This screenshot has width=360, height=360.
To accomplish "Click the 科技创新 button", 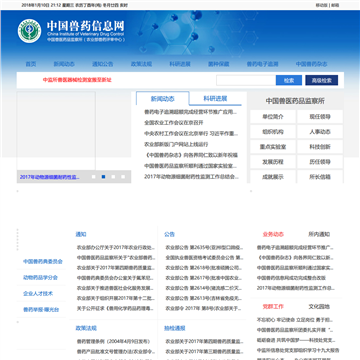I will tap(320, 147).
